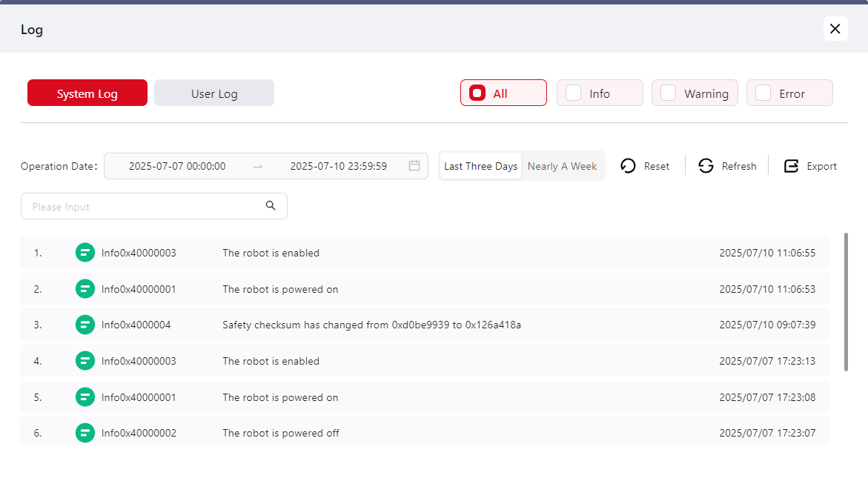The width and height of the screenshot is (868, 504).
Task: Click the Reset circular arrow icon
Action: click(x=628, y=166)
